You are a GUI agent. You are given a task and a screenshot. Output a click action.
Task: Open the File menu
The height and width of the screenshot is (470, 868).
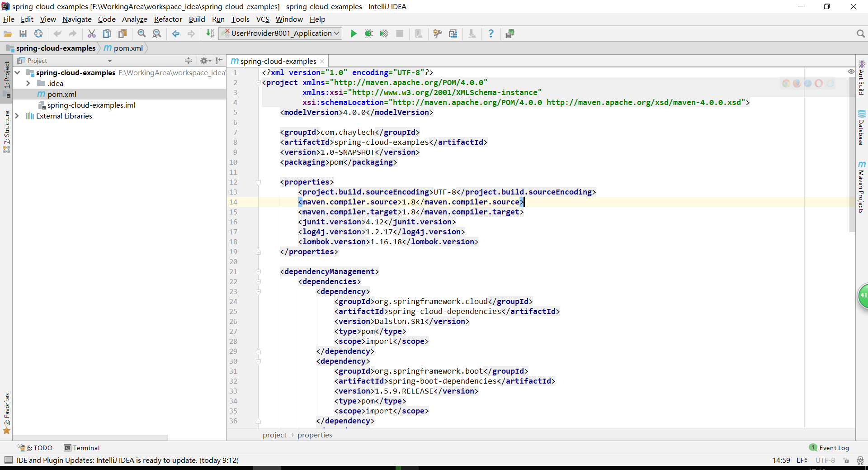click(x=9, y=19)
